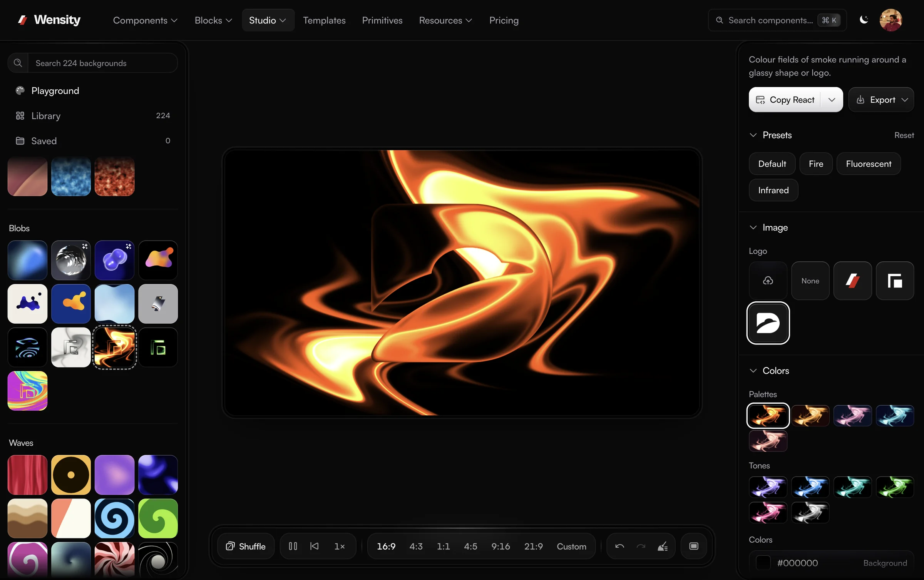Go to Primitives page
Viewport: 924px width, 580px height.
(x=382, y=20)
